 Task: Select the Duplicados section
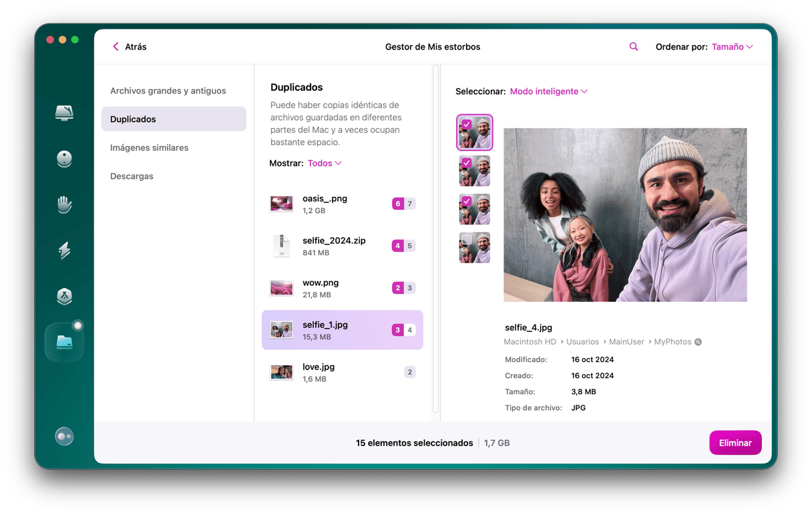pyautogui.click(x=174, y=119)
